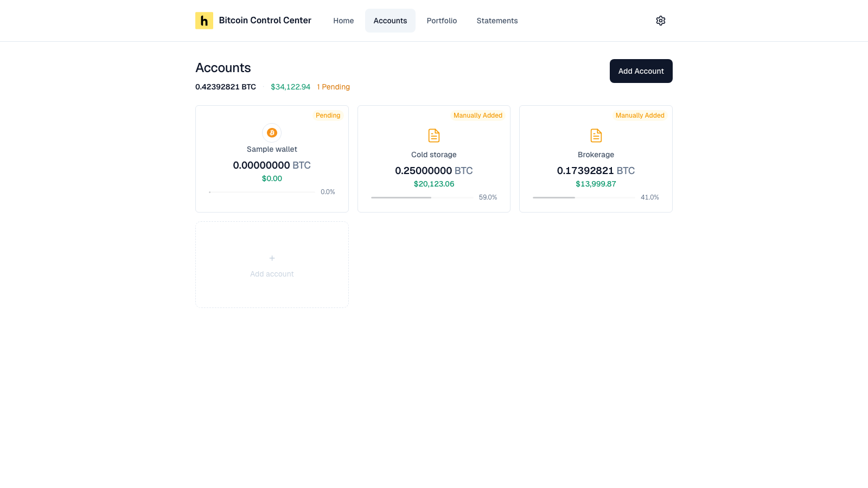
Task: Click the $0.00 value
Action: (x=272, y=178)
